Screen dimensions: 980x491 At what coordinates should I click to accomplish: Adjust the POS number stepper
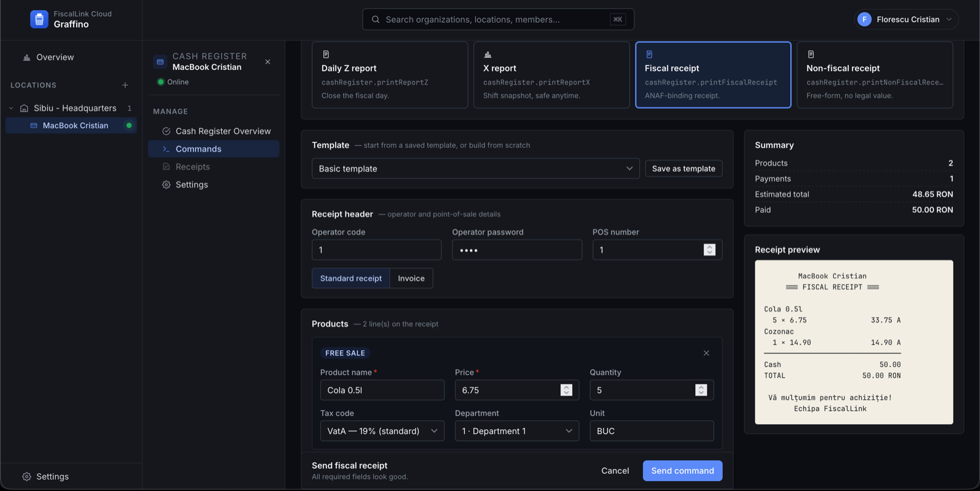click(x=709, y=249)
